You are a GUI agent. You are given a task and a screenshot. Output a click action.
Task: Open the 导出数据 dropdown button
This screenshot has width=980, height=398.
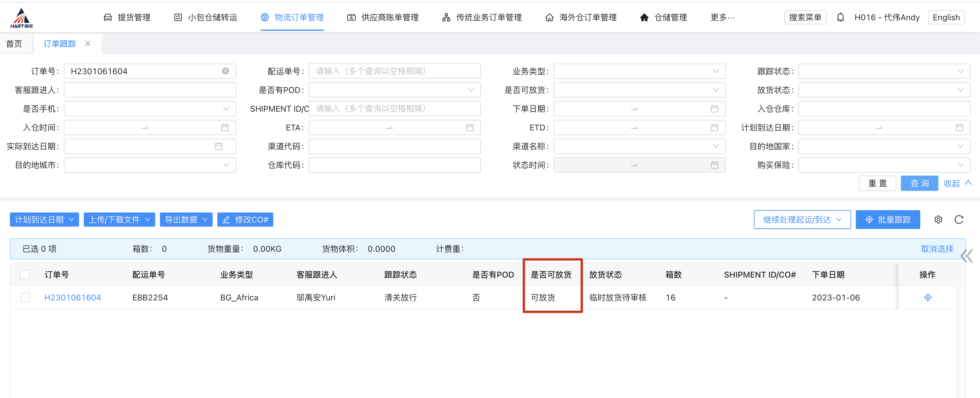click(186, 220)
